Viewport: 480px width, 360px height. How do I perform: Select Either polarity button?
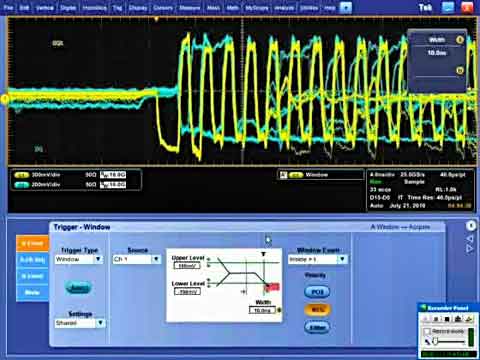point(317,327)
